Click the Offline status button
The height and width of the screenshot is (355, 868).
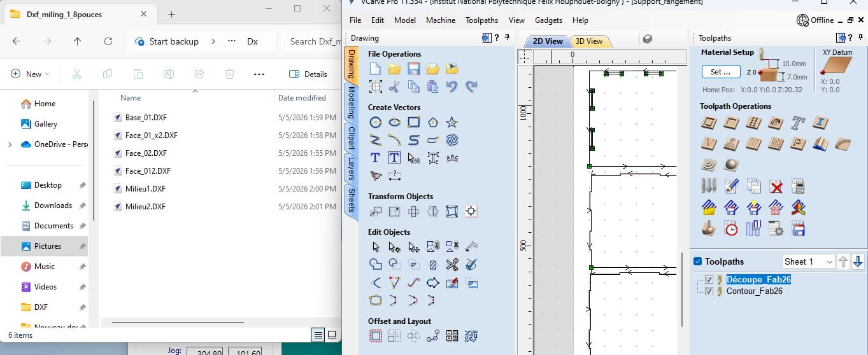click(815, 20)
